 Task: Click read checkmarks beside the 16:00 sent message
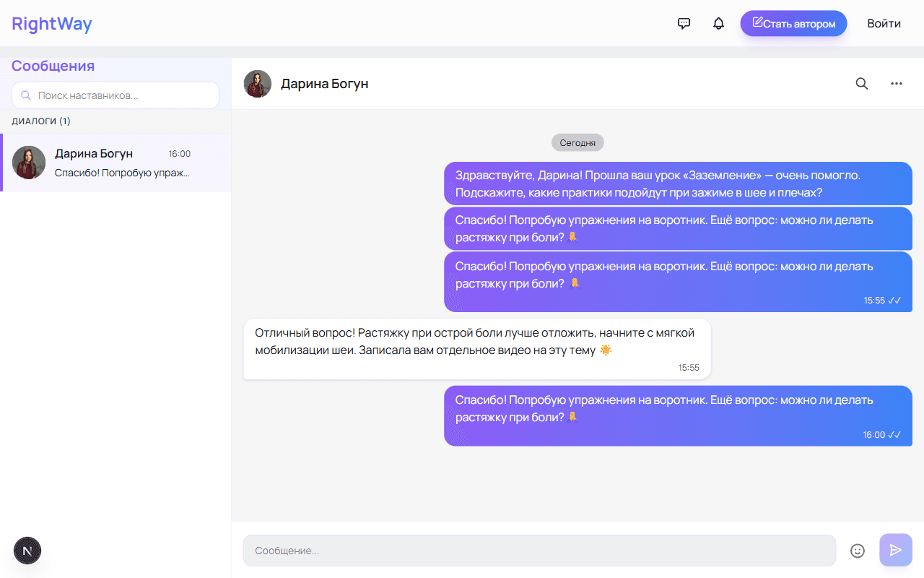click(895, 435)
